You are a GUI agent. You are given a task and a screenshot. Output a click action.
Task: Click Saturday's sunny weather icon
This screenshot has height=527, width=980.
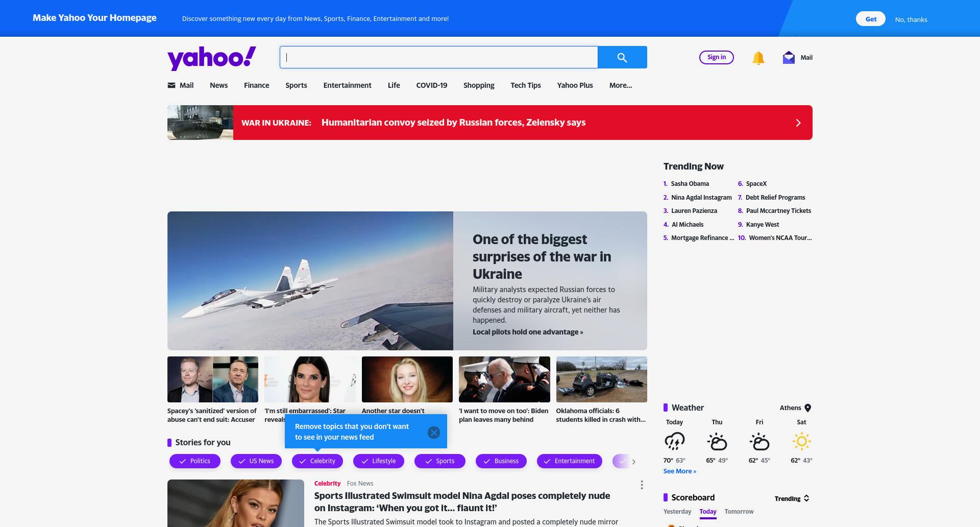pyautogui.click(x=801, y=441)
